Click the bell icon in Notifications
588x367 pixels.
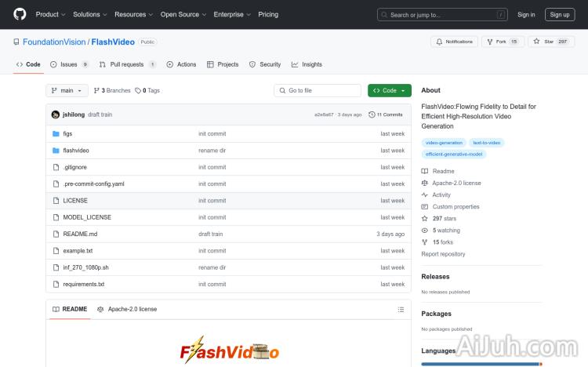(x=439, y=42)
